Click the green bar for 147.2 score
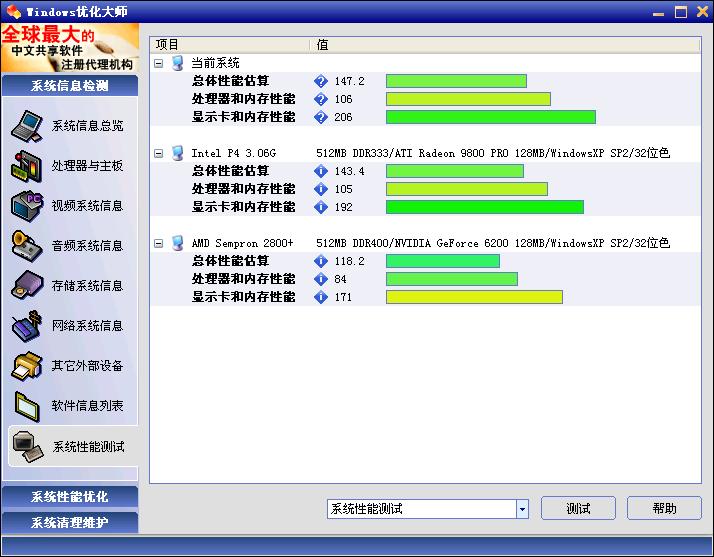The width and height of the screenshot is (714, 557). click(456, 81)
